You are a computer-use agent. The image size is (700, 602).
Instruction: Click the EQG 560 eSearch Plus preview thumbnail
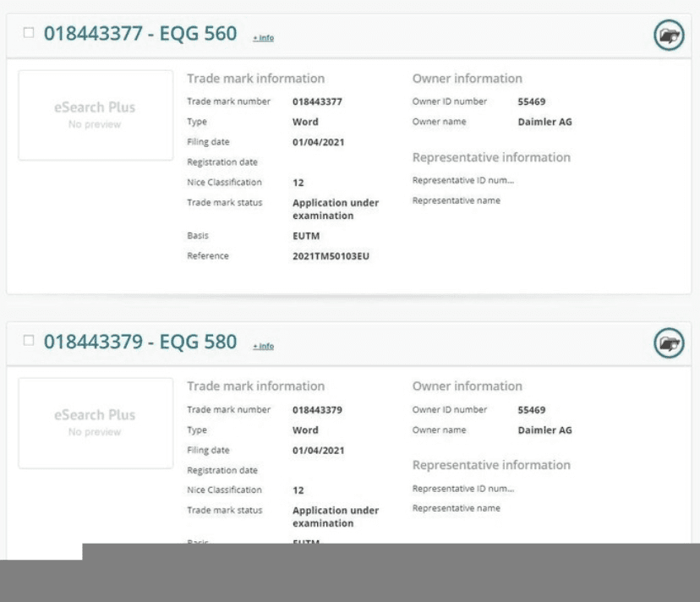95,115
